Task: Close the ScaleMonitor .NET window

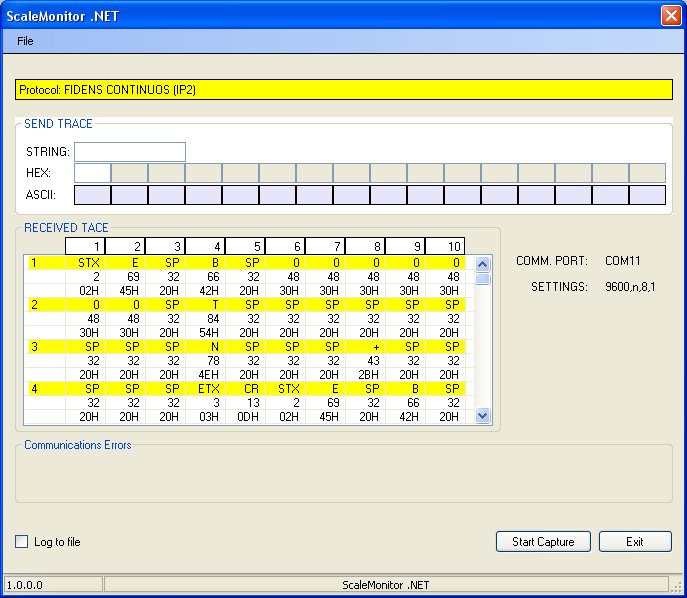Action: coord(671,15)
